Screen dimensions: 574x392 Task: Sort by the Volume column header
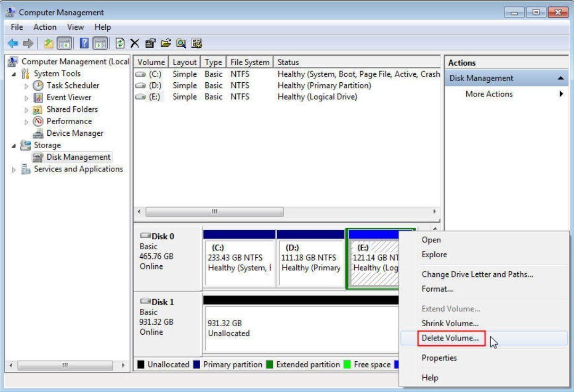(x=151, y=62)
